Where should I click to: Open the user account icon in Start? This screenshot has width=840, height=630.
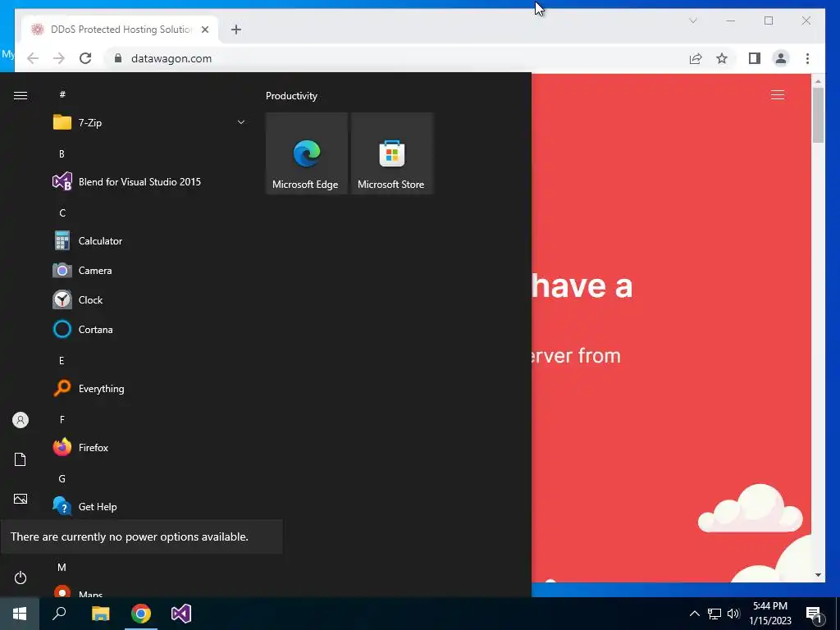coord(21,420)
